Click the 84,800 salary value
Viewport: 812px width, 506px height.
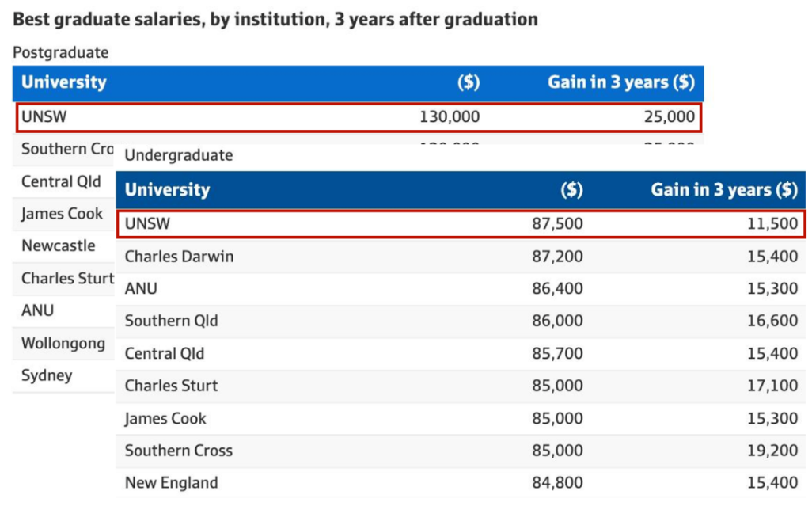point(558,483)
